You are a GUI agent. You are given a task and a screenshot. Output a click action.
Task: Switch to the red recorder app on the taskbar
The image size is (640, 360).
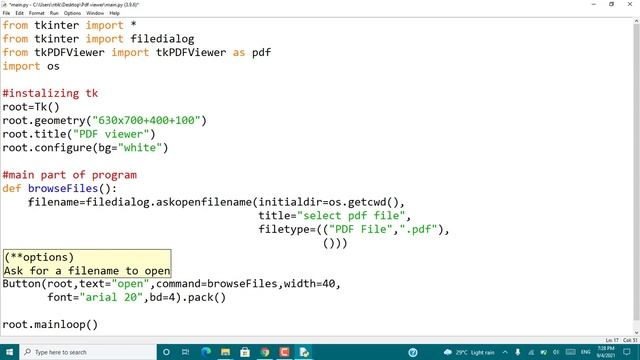pos(284,352)
